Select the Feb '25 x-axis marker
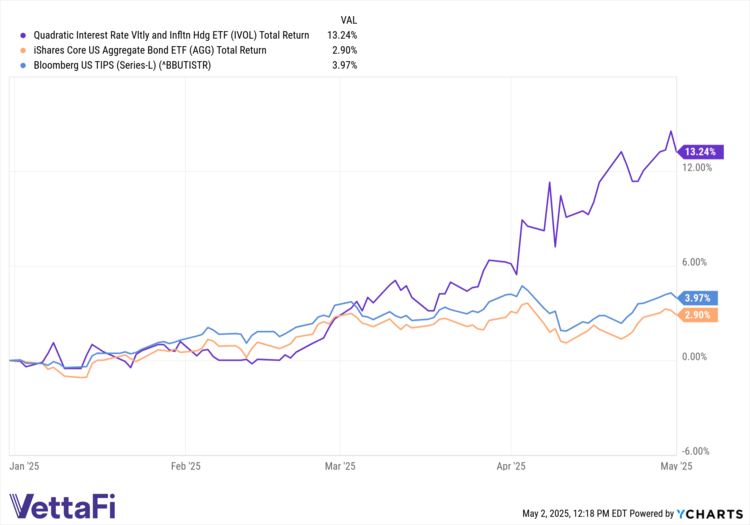750x525 pixels. 186,466
